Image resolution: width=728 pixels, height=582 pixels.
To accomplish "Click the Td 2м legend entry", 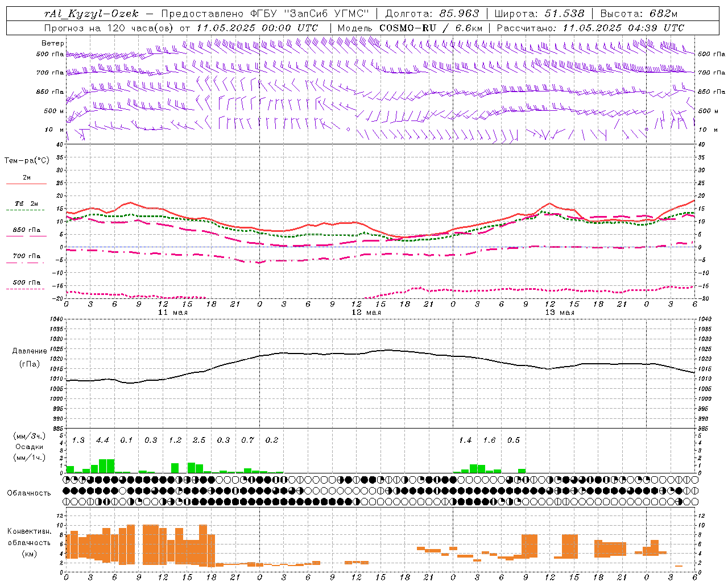I will click(x=26, y=203).
